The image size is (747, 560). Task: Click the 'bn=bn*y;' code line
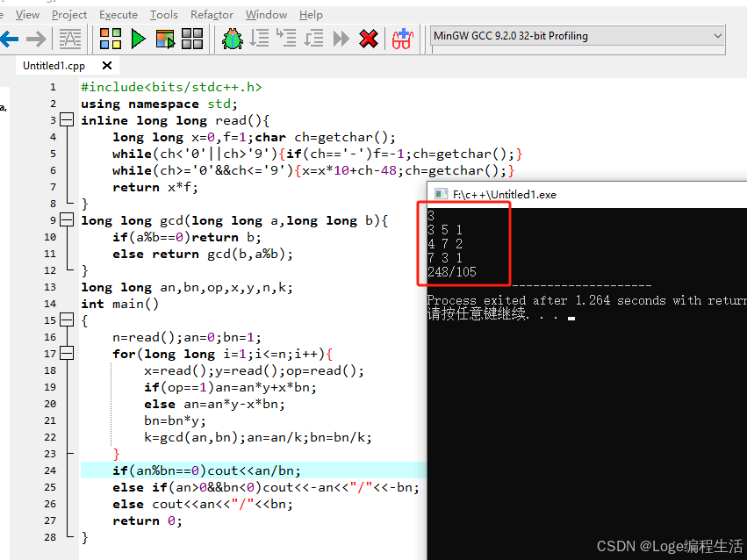(x=175, y=420)
